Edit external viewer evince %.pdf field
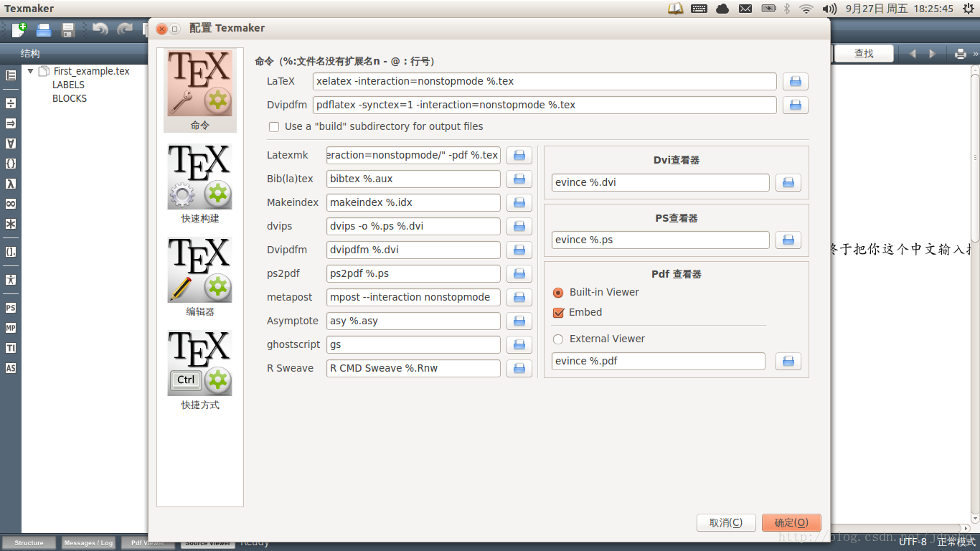 click(x=659, y=361)
